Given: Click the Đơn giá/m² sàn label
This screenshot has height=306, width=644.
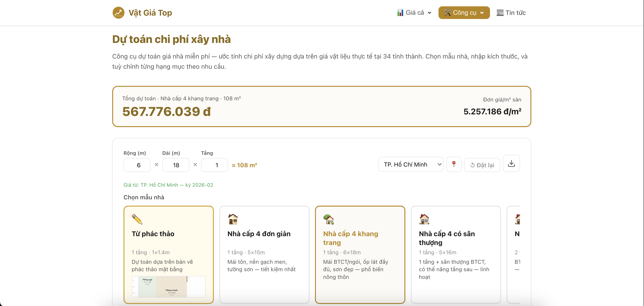Looking at the screenshot, I should 502,100.
